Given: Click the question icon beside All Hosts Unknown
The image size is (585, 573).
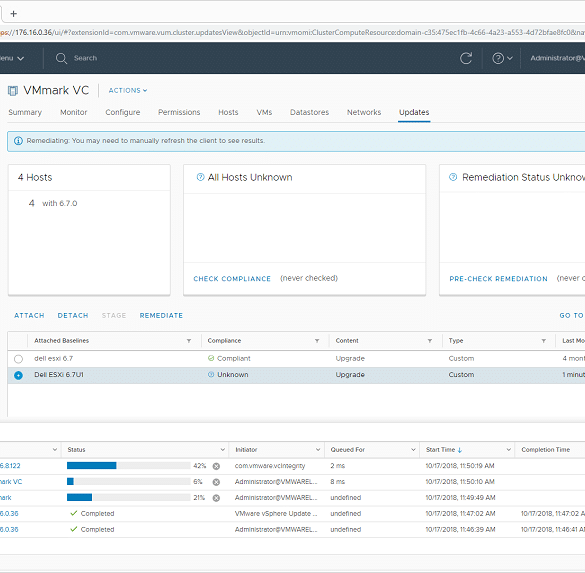Looking at the screenshot, I should (200, 177).
